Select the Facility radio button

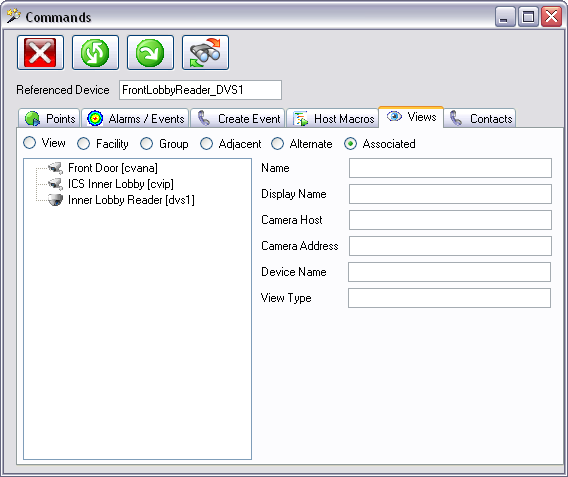coord(83,144)
